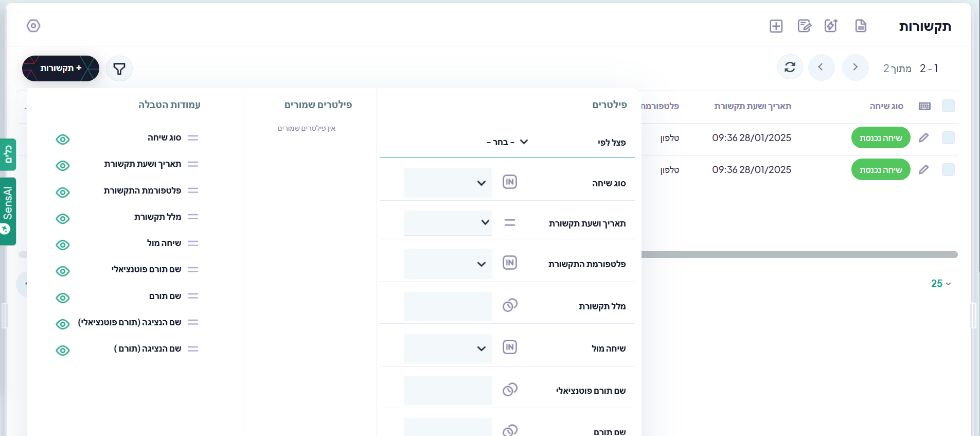Viewport: 980px width, 436px height.
Task: Click the plus-square add icon in the header
Action: pyautogui.click(x=776, y=26)
